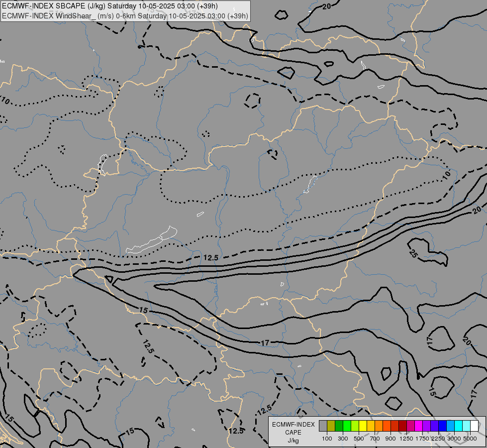Click the CAPE label in the legend
The height and width of the screenshot is (448, 487).
pyautogui.click(x=293, y=433)
